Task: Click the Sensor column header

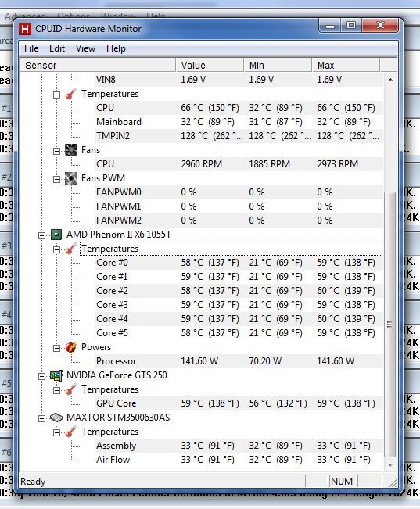Action: (98, 65)
